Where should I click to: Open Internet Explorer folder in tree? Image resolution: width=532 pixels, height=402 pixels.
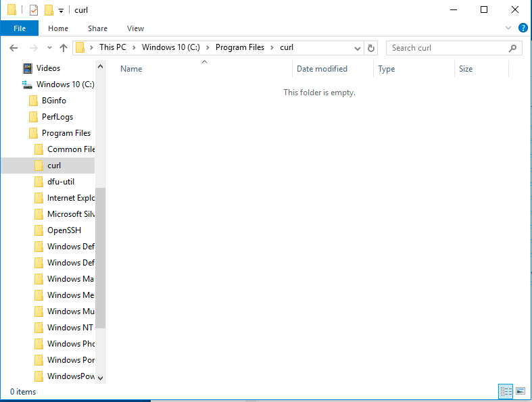70,198
